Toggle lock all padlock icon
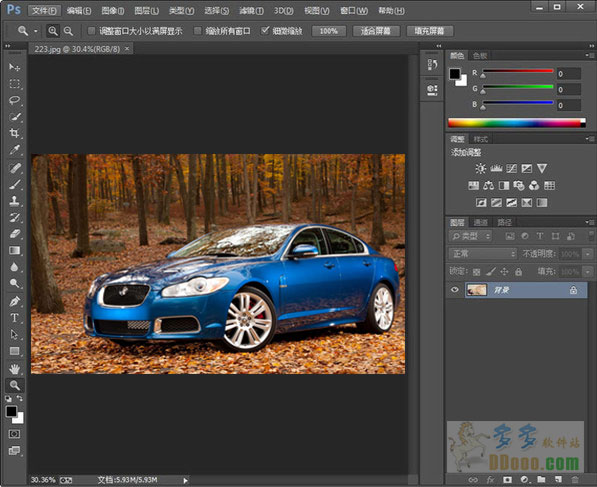Screen dimensions: 597x487 tap(518, 271)
